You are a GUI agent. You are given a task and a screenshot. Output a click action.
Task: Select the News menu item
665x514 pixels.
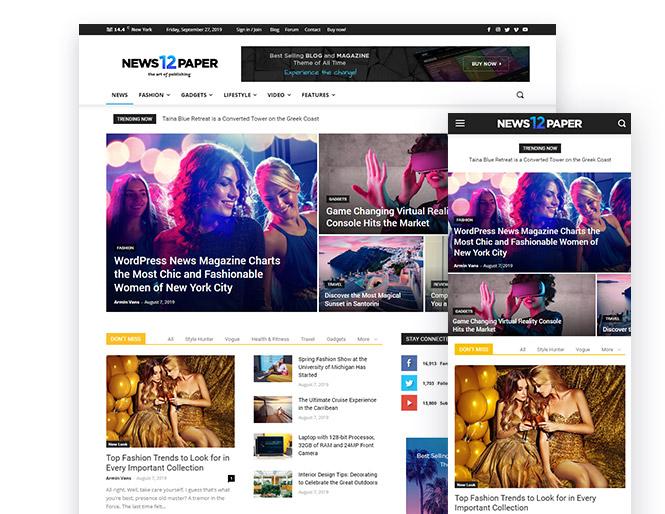120,95
